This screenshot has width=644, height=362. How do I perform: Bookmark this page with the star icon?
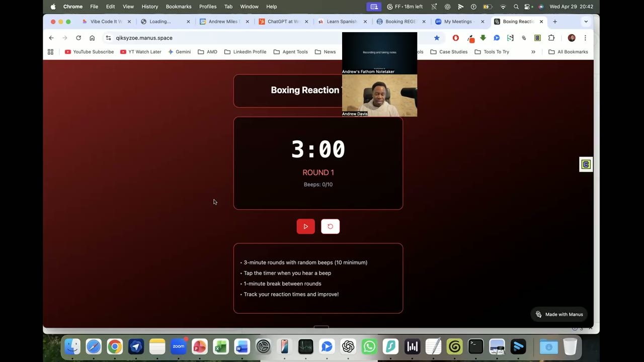437,38
